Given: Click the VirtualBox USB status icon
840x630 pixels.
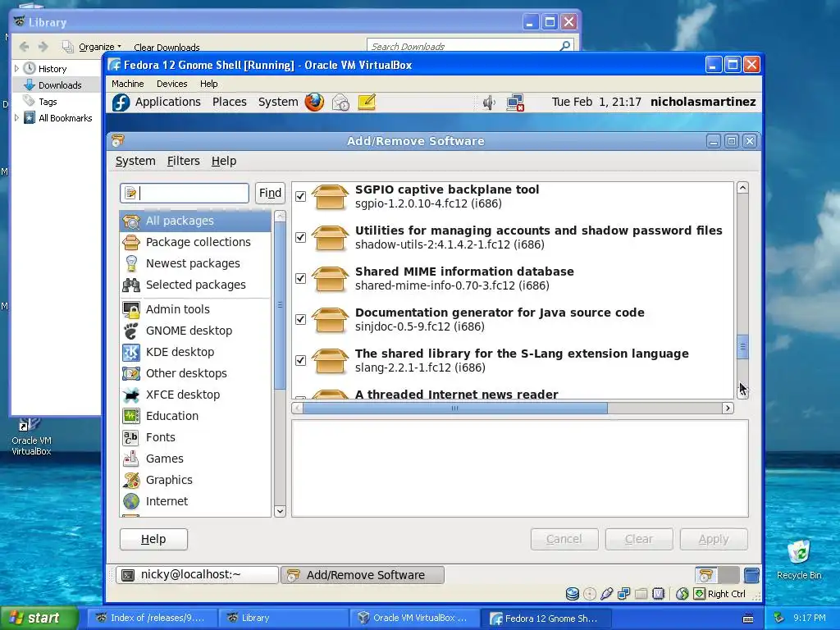Looking at the screenshot, I should click(606, 594).
